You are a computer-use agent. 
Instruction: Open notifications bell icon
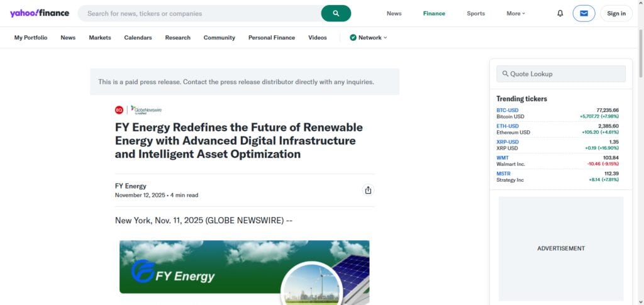point(560,14)
